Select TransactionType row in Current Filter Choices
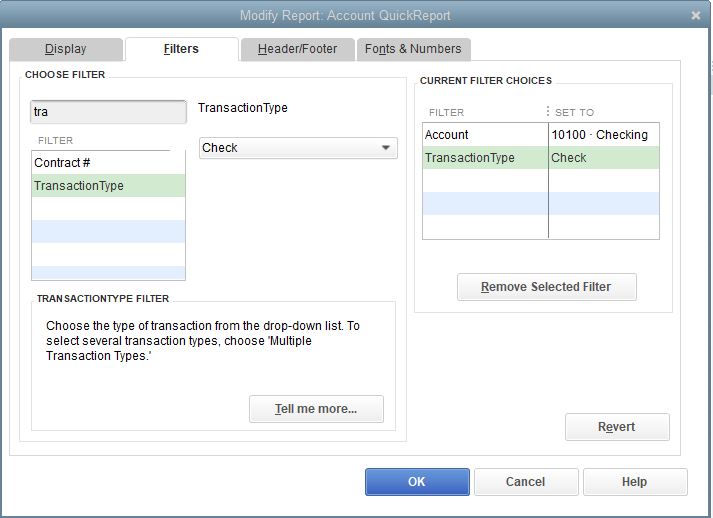This screenshot has height=518, width=713. point(541,158)
